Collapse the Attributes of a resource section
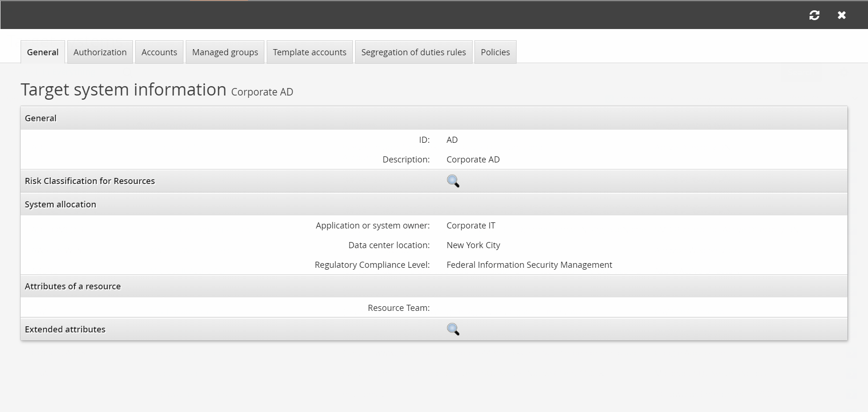Image resolution: width=868 pixels, height=412 pixels. (x=73, y=287)
